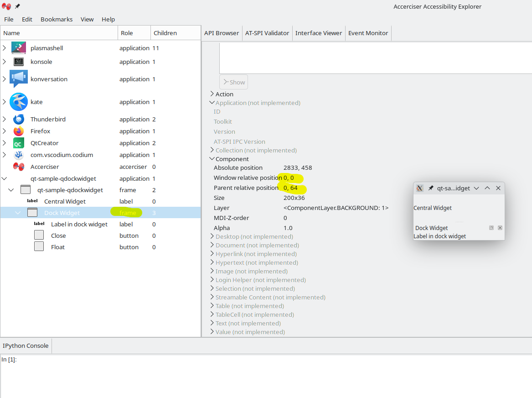
Task: Float the Dock Widget in sample window
Action: [x=491, y=228]
